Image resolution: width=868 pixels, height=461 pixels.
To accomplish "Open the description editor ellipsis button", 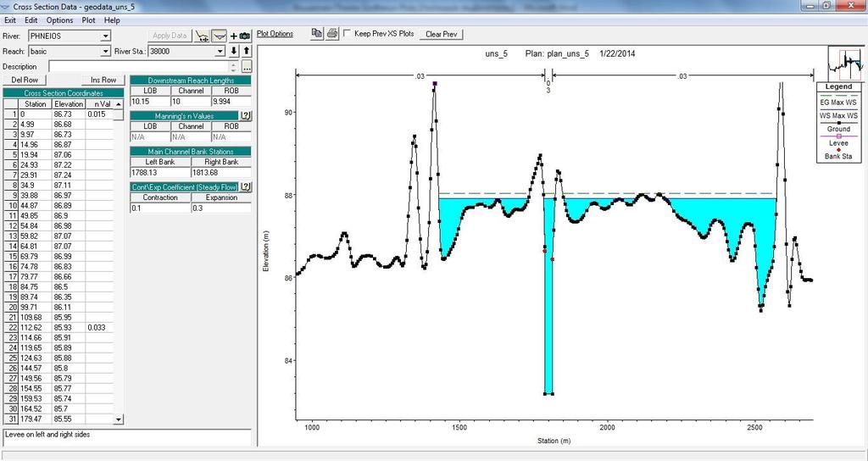I will (247, 66).
